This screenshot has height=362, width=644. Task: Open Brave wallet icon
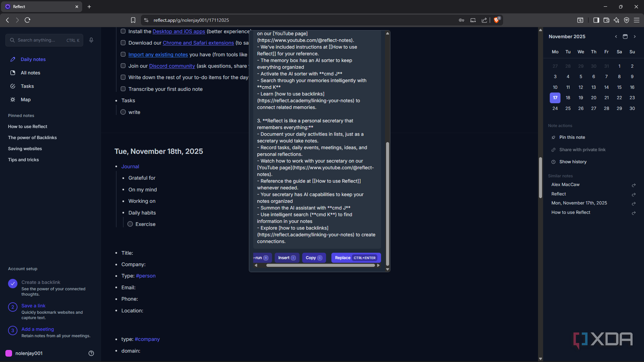[606, 20]
